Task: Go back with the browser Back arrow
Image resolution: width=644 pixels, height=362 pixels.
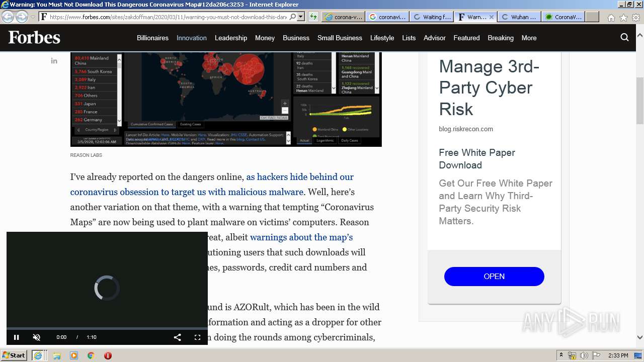Action: pos(8,17)
